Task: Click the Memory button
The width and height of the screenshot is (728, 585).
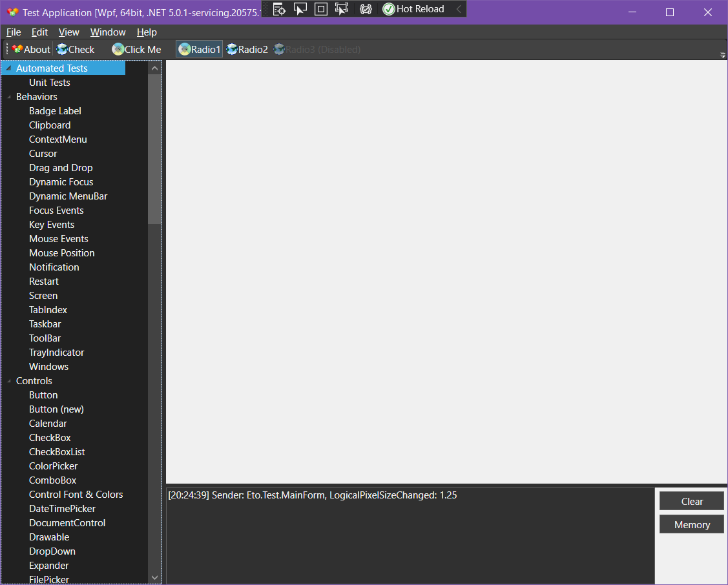Action: pyautogui.click(x=691, y=524)
